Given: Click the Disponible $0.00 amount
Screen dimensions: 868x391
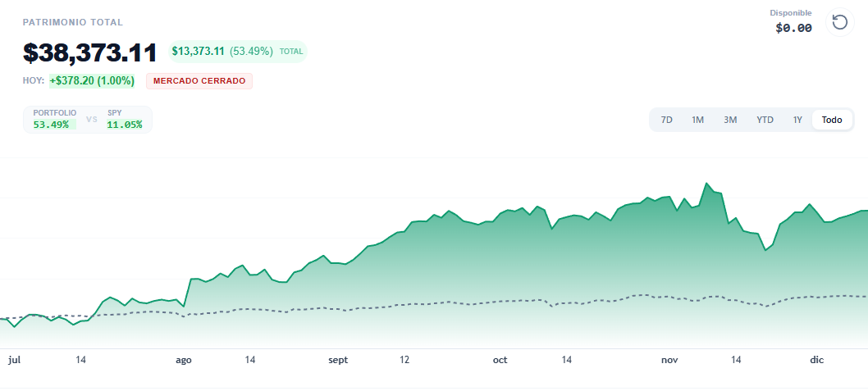Looking at the screenshot, I should (x=793, y=28).
